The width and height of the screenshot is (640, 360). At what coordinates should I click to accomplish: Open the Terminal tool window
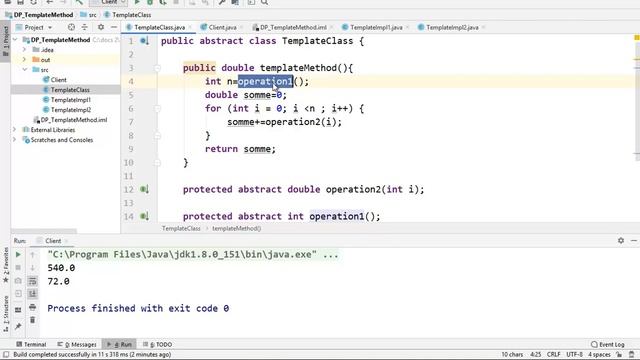tap(31, 344)
